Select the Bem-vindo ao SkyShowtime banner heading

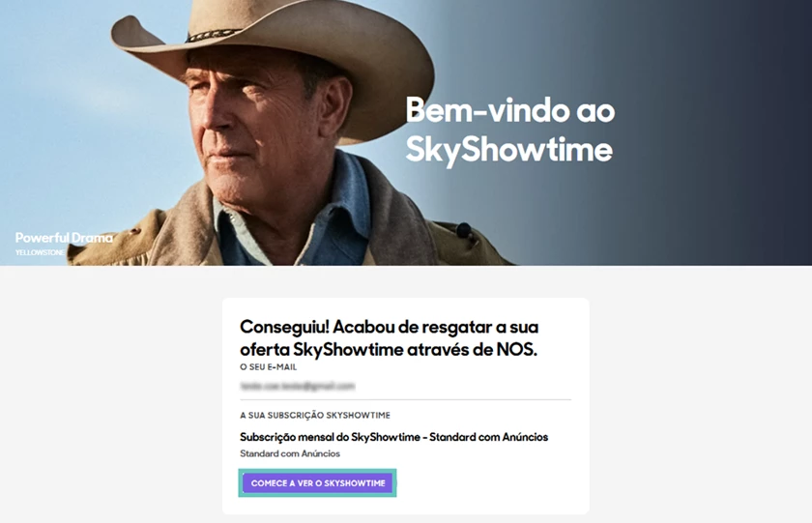coord(510,131)
